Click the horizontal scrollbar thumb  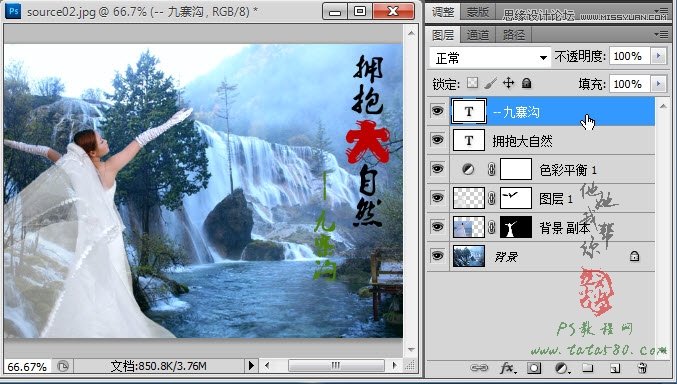[x=336, y=366]
